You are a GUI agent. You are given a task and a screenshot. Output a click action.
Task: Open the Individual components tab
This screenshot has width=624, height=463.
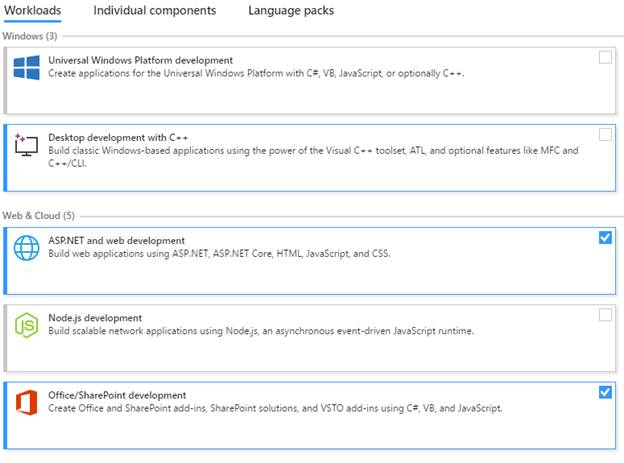click(154, 11)
